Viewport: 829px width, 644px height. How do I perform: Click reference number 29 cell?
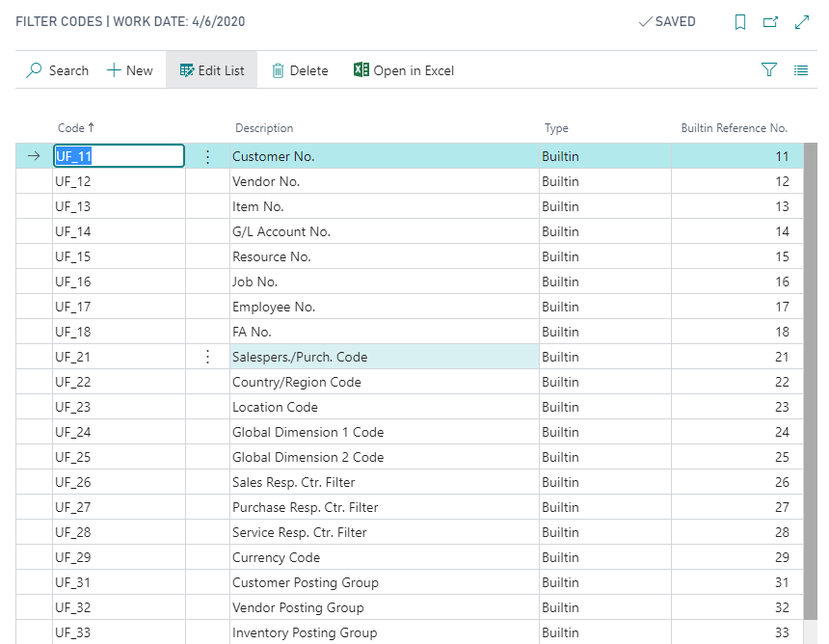737,557
